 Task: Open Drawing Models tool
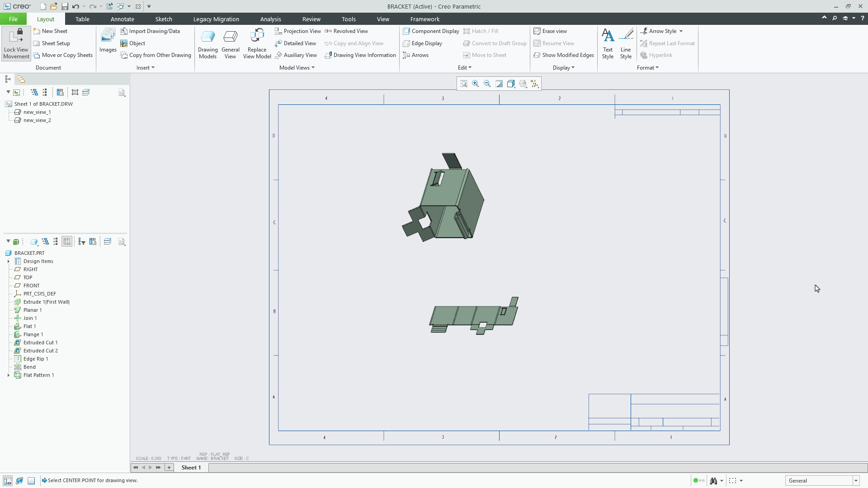(x=208, y=44)
